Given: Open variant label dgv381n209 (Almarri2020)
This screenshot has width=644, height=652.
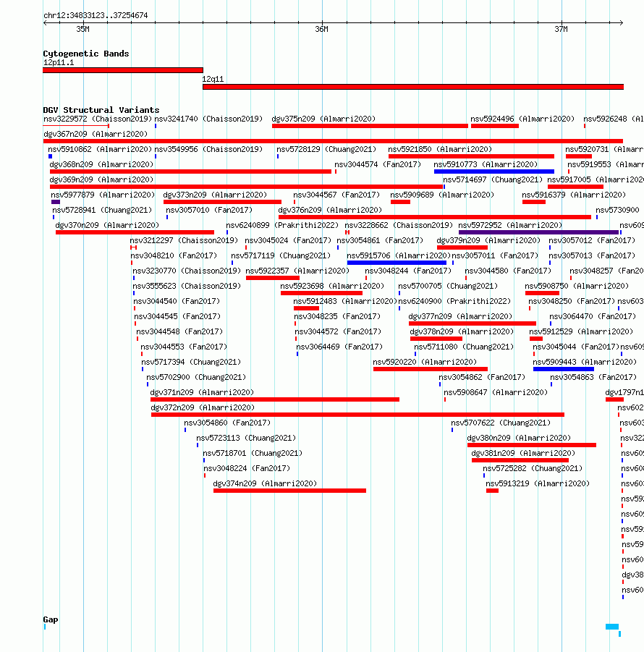Looking at the screenshot, I should [x=523, y=454].
